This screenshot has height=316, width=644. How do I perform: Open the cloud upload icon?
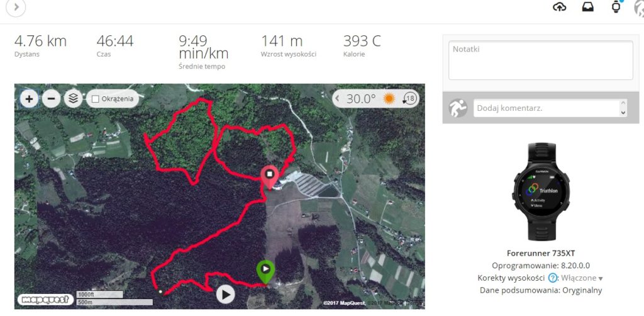click(x=559, y=7)
